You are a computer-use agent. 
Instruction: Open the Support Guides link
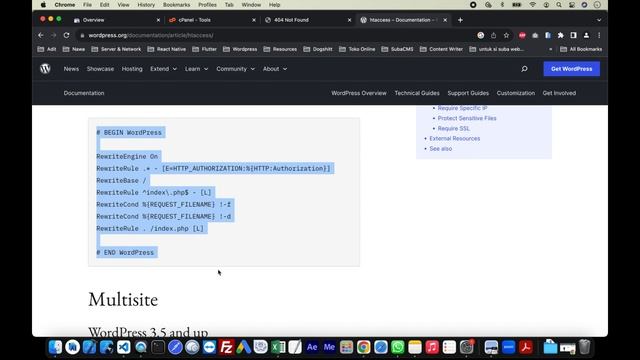click(x=468, y=93)
